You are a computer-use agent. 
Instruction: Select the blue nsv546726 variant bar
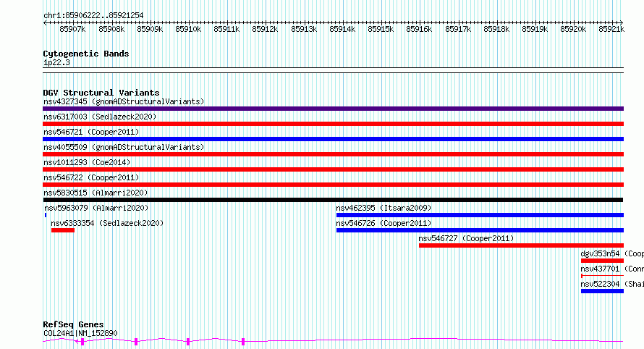(480, 230)
